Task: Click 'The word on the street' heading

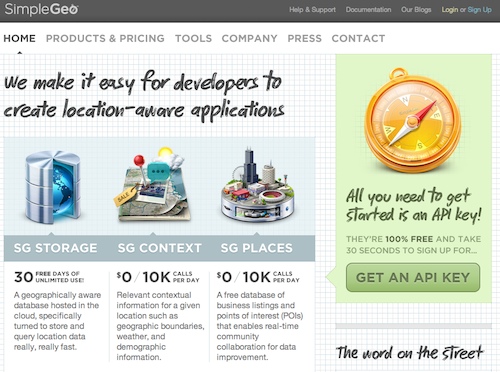Action: (x=410, y=353)
